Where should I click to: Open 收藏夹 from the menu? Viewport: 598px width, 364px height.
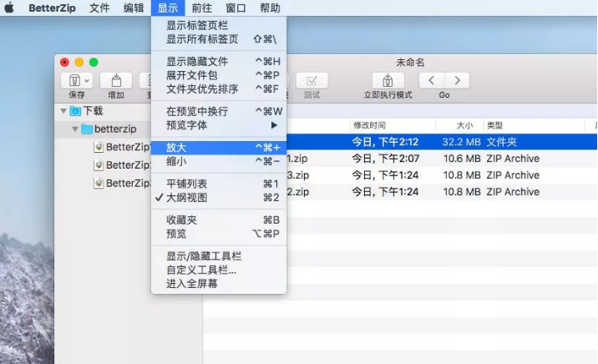point(219,220)
